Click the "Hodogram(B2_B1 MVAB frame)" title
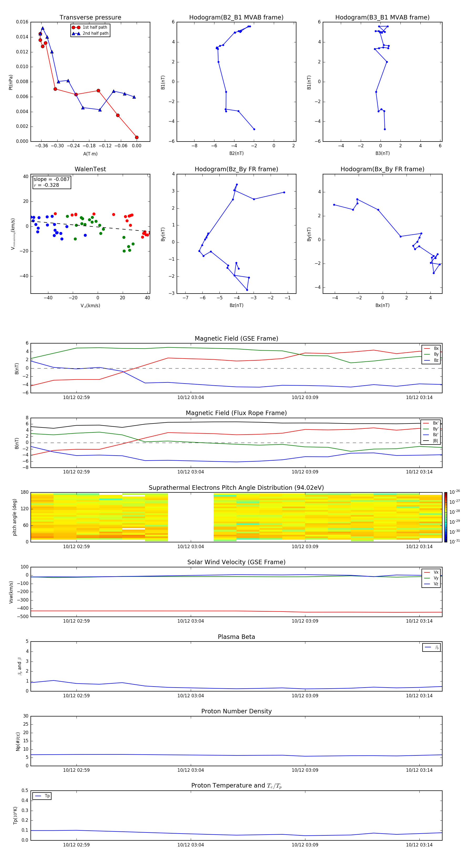Image resolution: width=473 pixels, height=868 pixels. point(236,18)
